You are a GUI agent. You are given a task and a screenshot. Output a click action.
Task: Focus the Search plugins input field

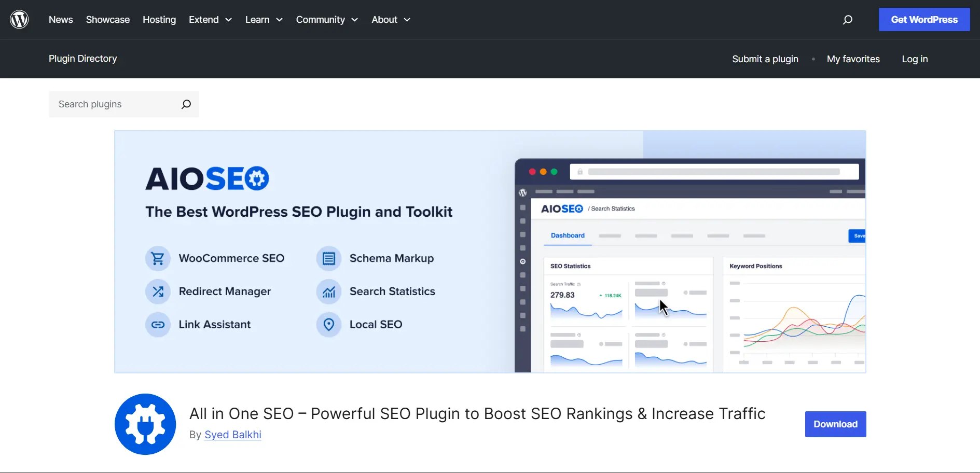(x=115, y=104)
